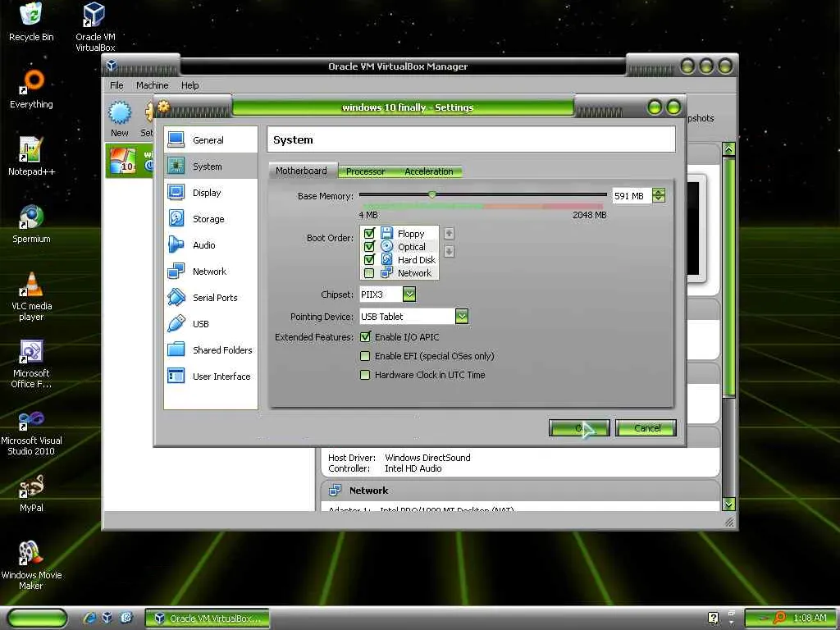Open Audio settings category
Image resolution: width=840 pixels, height=630 pixels.
pyautogui.click(x=210, y=244)
